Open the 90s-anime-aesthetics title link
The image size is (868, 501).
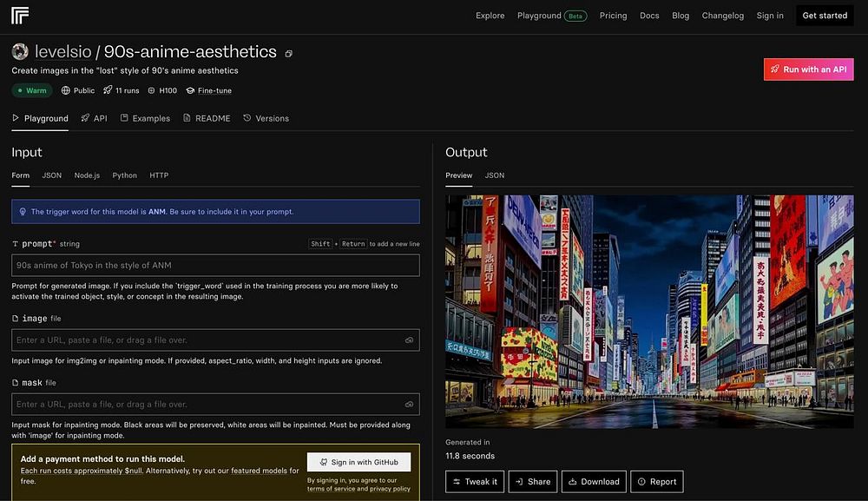pyautogui.click(x=190, y=51)
